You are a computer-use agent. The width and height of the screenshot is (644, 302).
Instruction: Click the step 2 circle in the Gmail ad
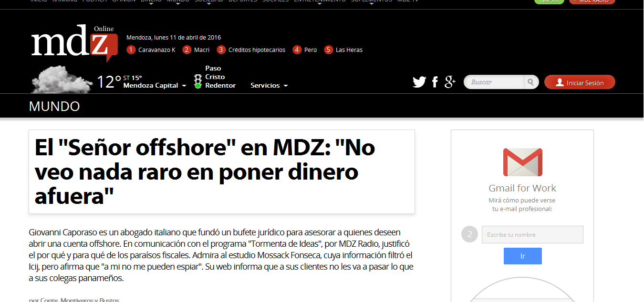coord(469,234)
